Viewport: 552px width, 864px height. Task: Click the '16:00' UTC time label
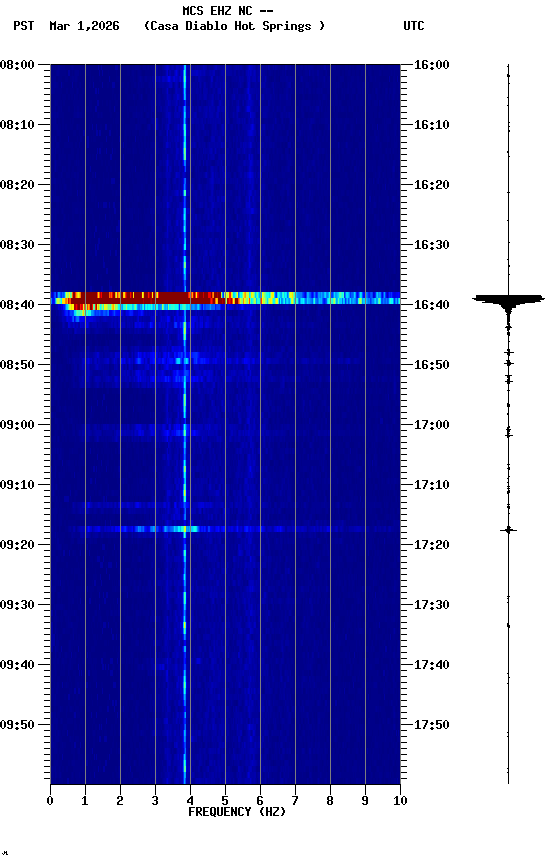click(x=432, y=65)
